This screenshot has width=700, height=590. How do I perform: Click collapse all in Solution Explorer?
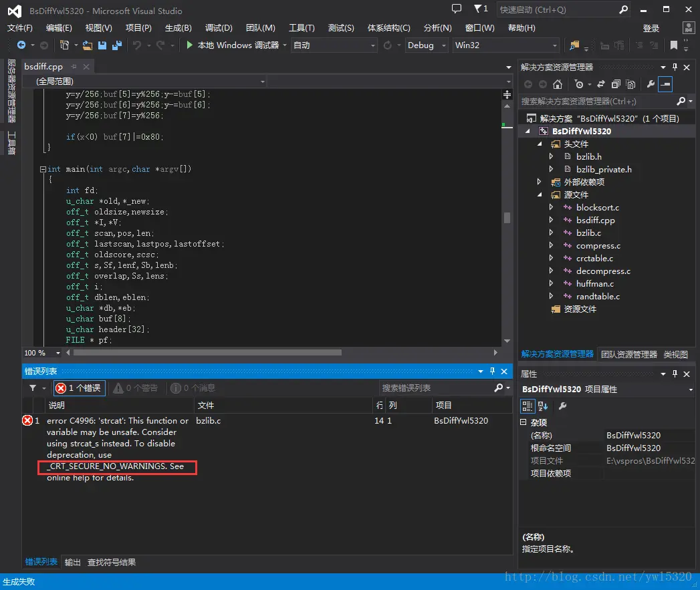(616, 84)
